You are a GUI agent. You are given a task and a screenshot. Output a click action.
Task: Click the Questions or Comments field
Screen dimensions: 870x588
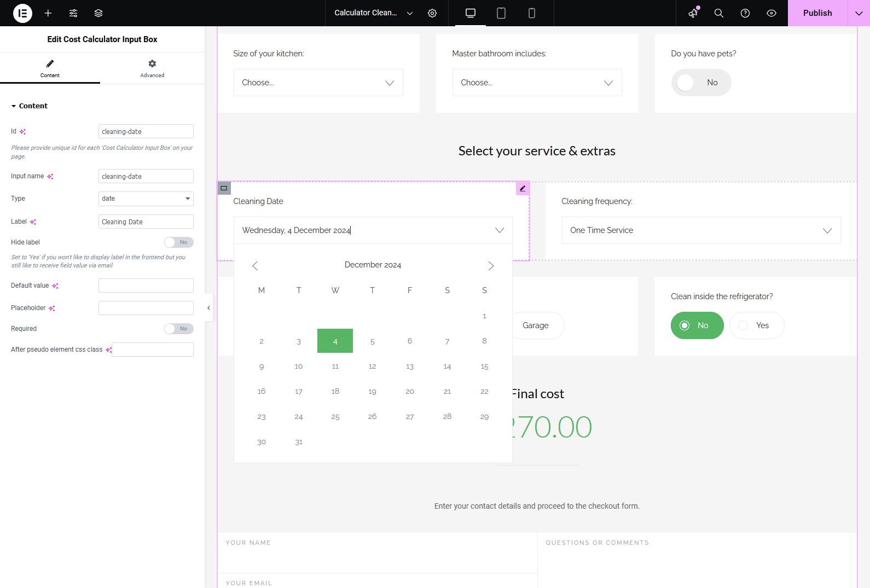tap(697, 560)
